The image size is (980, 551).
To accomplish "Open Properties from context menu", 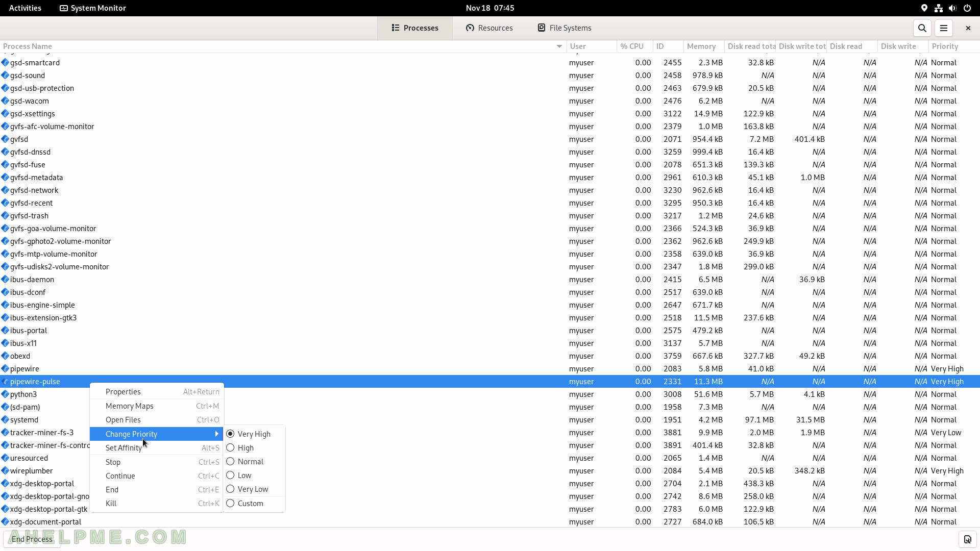I will coord(157,392).
